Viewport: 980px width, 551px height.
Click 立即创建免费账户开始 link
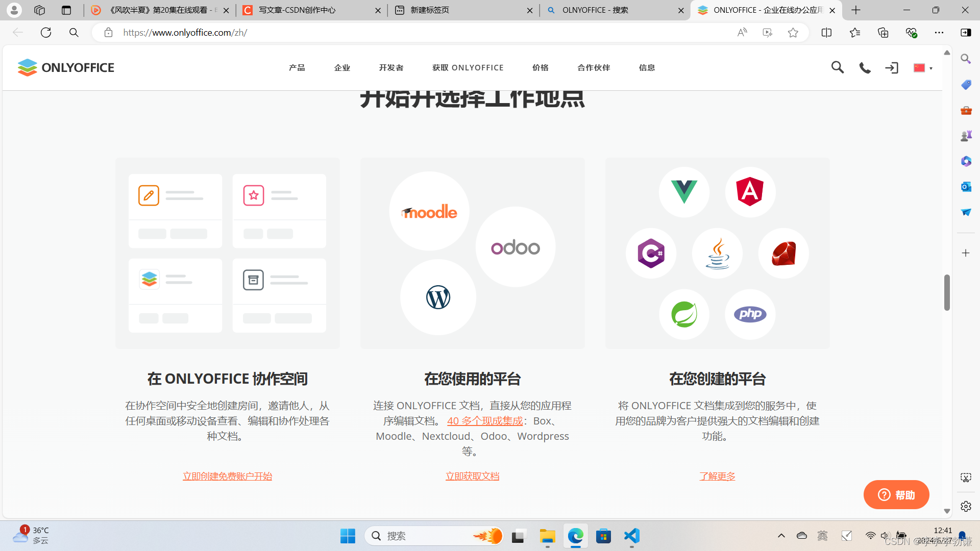pyautogui.click(x=228, y=476)
